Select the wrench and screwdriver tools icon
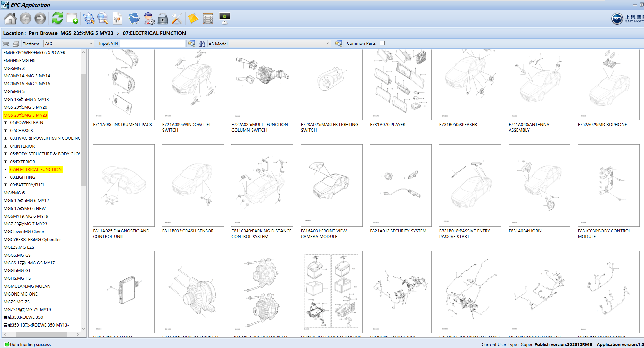This screenshot has width=644, height=348. (x=177, y=18)
